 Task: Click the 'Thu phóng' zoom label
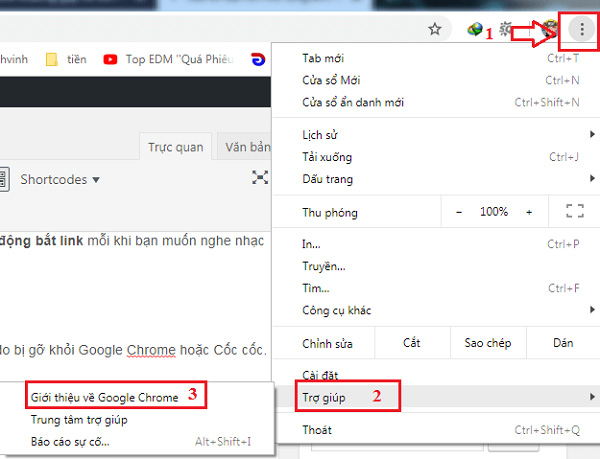[330, 213]
